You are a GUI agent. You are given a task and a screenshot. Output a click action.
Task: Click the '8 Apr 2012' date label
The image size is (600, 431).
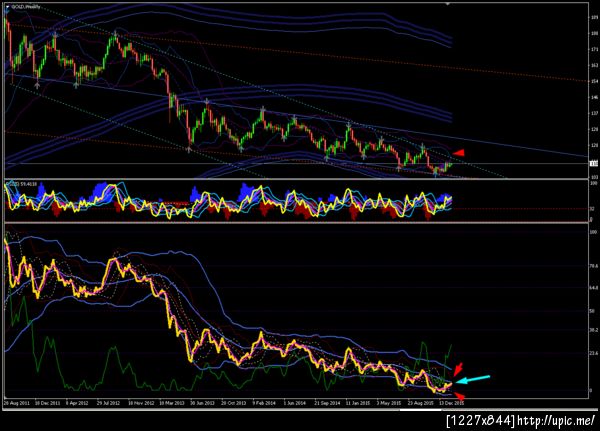[x=77, y=403]
